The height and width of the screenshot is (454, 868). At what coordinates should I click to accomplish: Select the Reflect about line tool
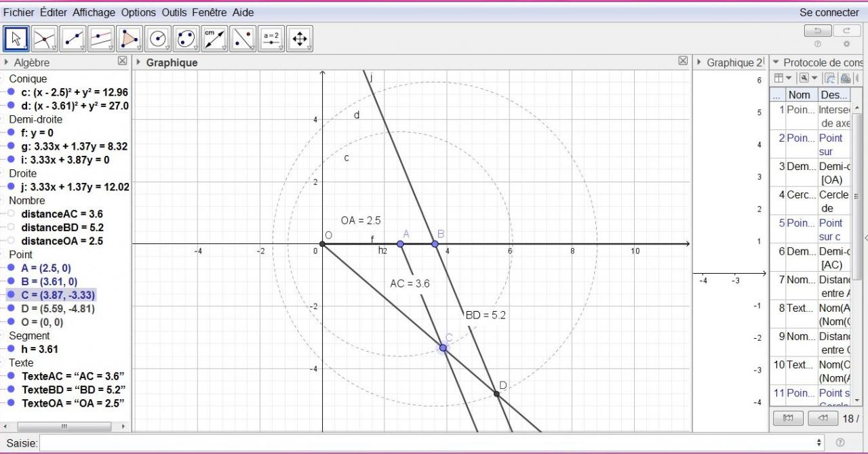pyautogui.click(x=243, y=39)
